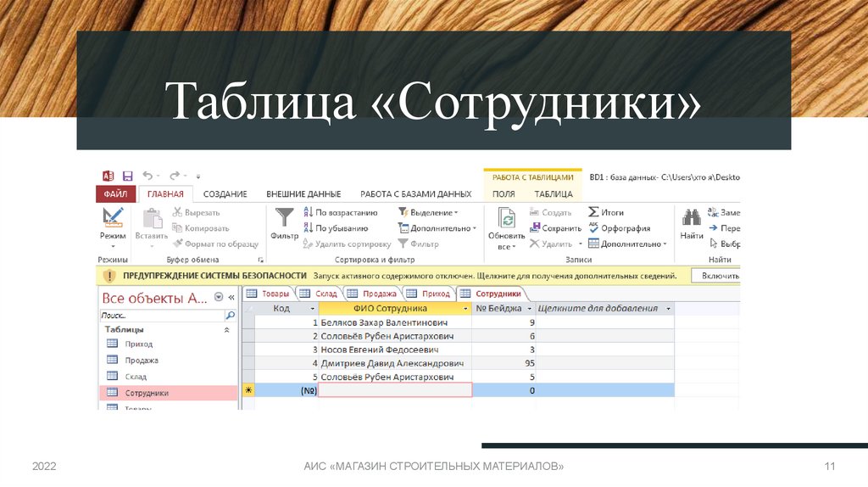Click the navigation pane Поиск field
868x487 pixels.
tap(161, 316)
